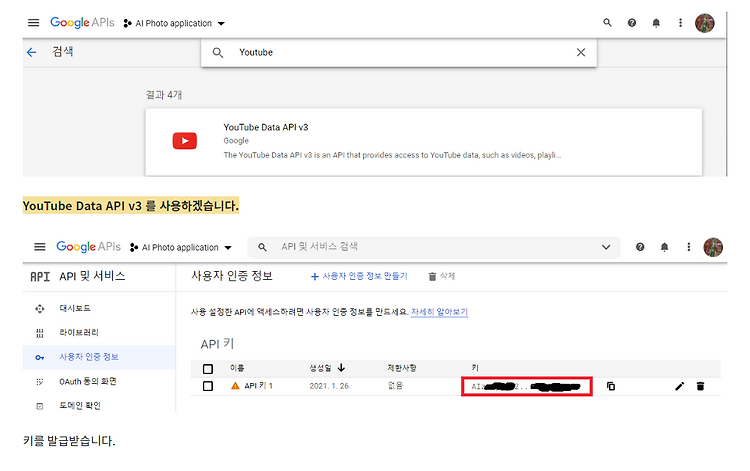Screen dimensions: 750x471
Task: Click the 라이브러리 sidebar icon
Action: coord(40,333)
